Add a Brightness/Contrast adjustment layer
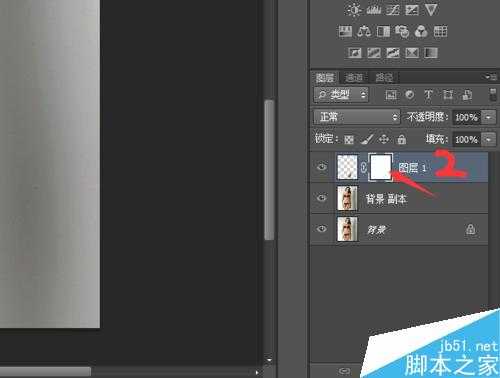 pos(354,10)
